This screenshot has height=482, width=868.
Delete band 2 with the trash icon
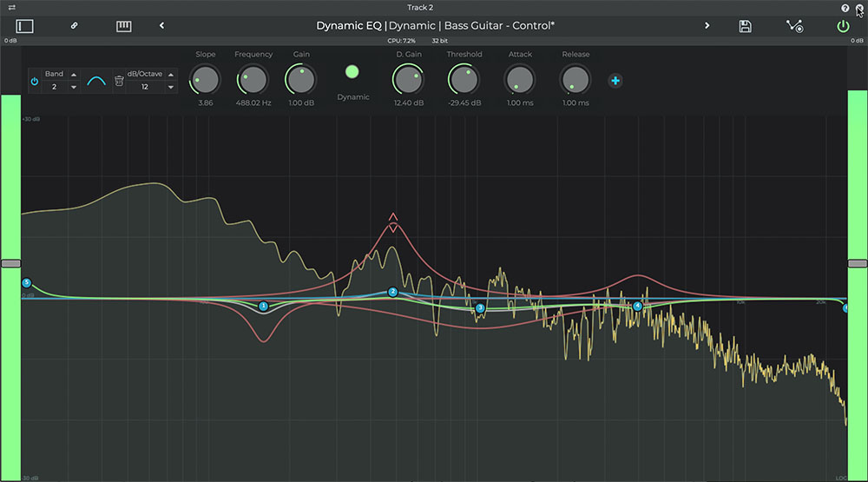click(x=119, y=81)
